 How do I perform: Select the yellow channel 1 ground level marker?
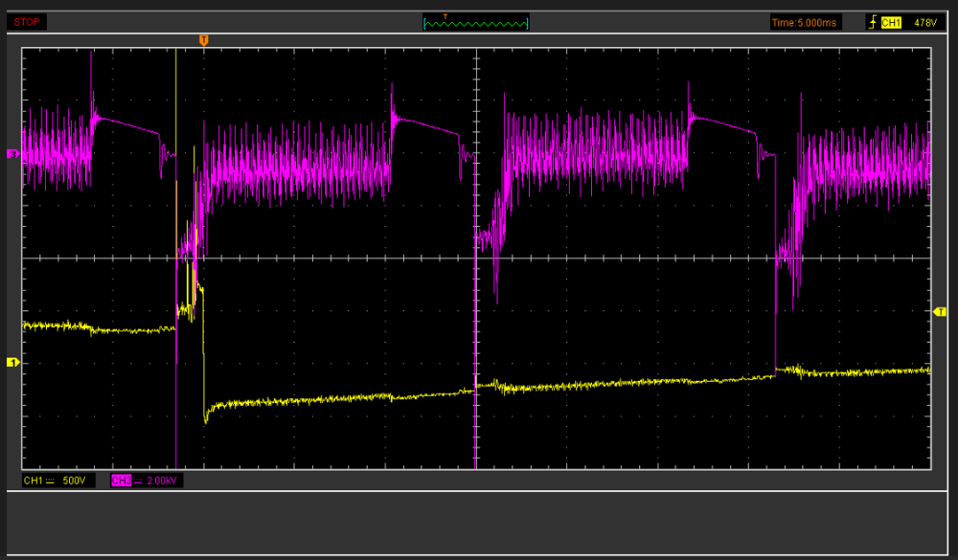pyautogui.click(x=13, y=362)
